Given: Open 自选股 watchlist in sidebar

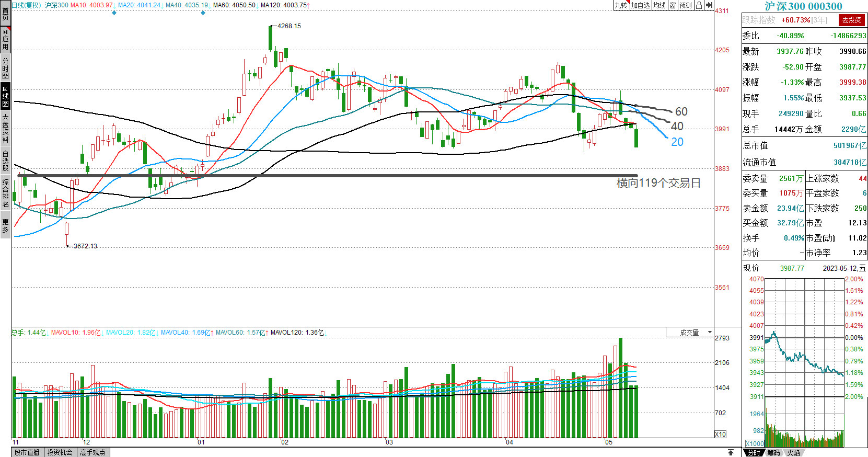Looking at the screenshot, I should [x=5, y=161].
